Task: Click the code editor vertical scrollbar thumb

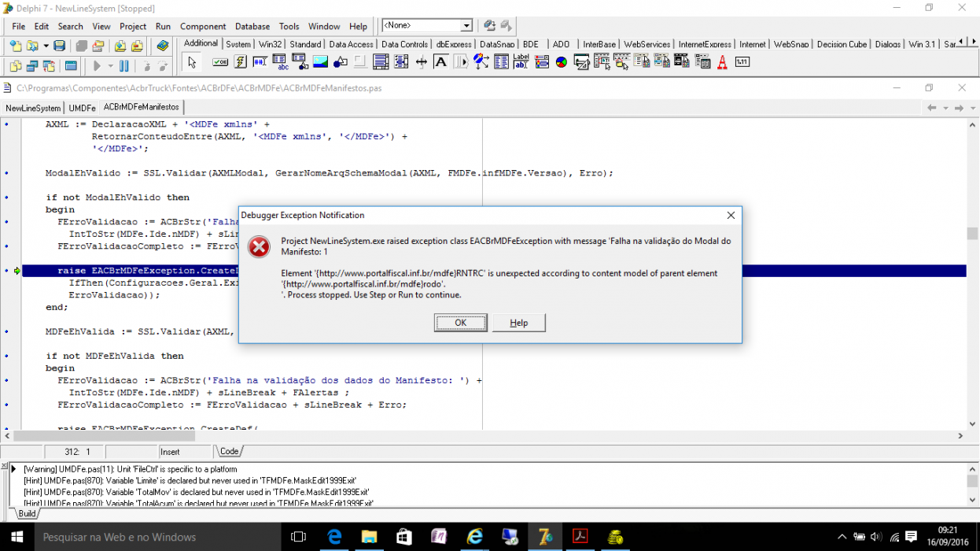Action: pos(972,233)
